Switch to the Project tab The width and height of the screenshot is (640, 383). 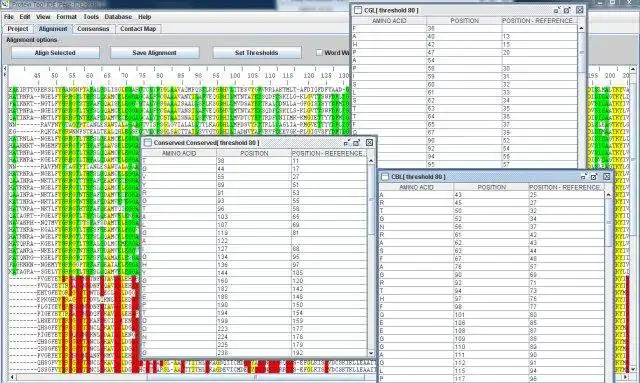[x=18, y=29]
